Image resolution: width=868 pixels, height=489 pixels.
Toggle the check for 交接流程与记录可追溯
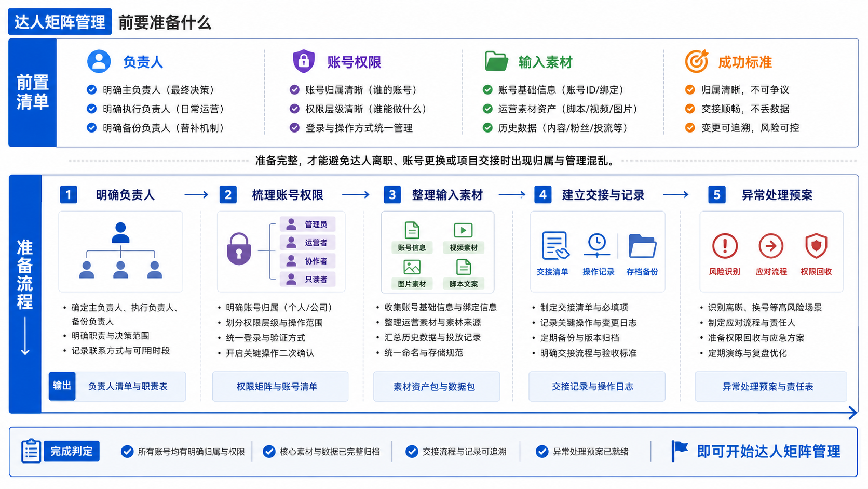point(412,452)
